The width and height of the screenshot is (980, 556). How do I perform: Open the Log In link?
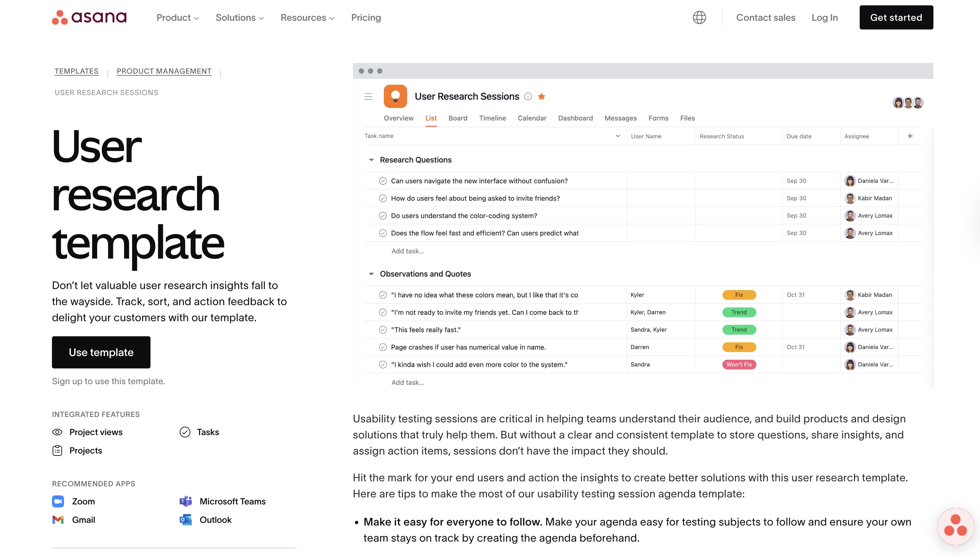pyautogui.click(x=824, y=17)
